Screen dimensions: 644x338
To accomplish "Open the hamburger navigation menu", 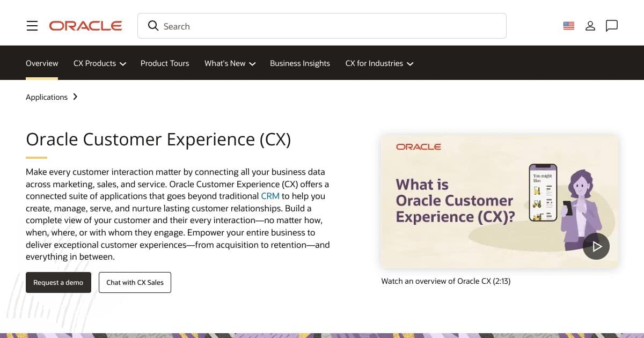I will click(x=32, y=25).
